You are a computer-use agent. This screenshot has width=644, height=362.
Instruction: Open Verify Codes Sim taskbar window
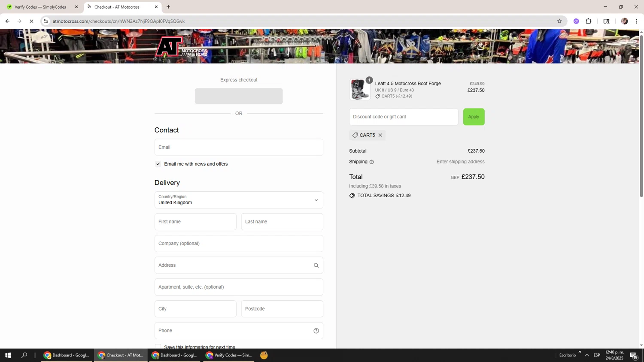click(229, 355)
